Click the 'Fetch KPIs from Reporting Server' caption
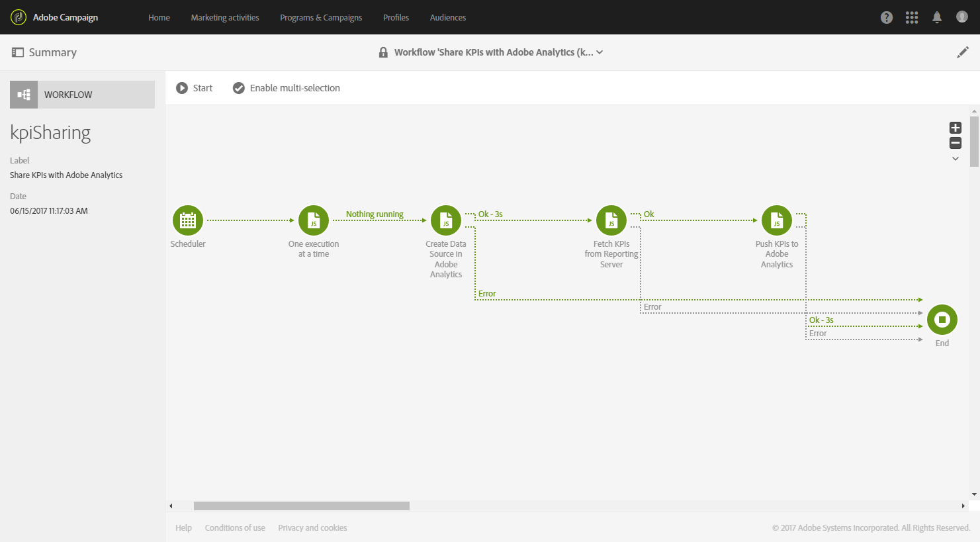The width and height of the screenshot is (980, 542). coord(611,254)
